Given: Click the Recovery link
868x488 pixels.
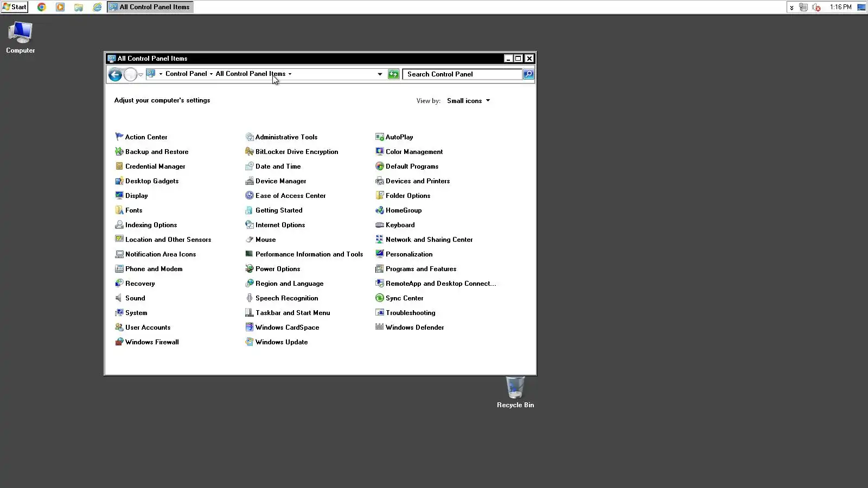Looking at the screenshot, I should click(140, 283).
